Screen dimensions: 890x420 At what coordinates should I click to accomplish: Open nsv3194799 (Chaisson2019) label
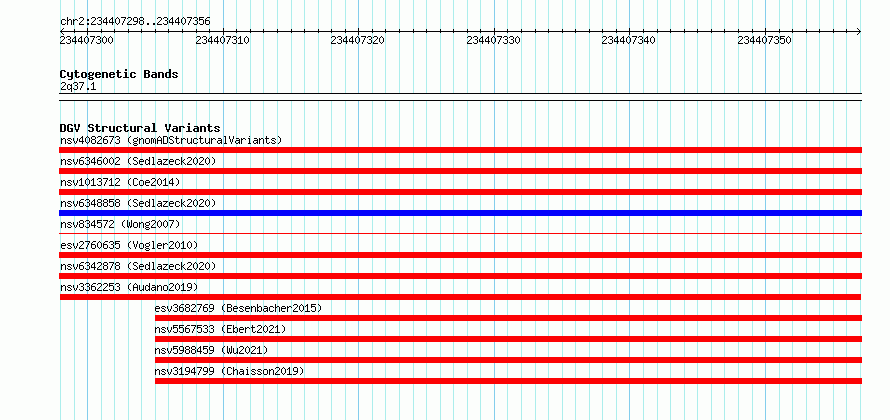pyautogui.click(x=229, y=371)
